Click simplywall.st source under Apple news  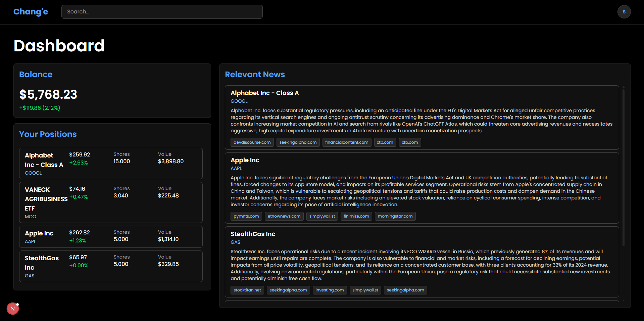click(x=322, y=216)
